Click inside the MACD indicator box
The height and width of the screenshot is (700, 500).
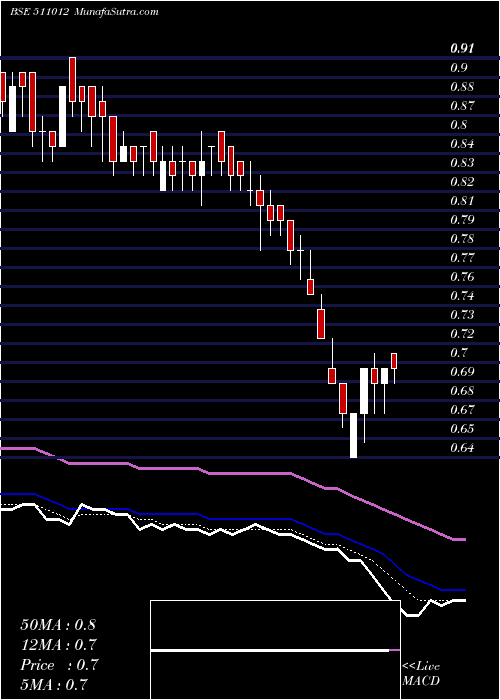coord(275,650)
